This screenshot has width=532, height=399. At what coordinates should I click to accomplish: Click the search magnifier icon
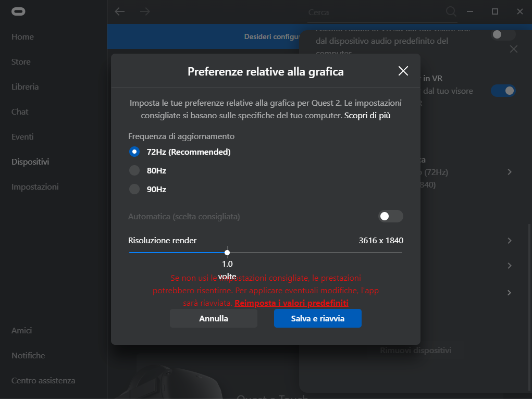[x=451, y=11]
